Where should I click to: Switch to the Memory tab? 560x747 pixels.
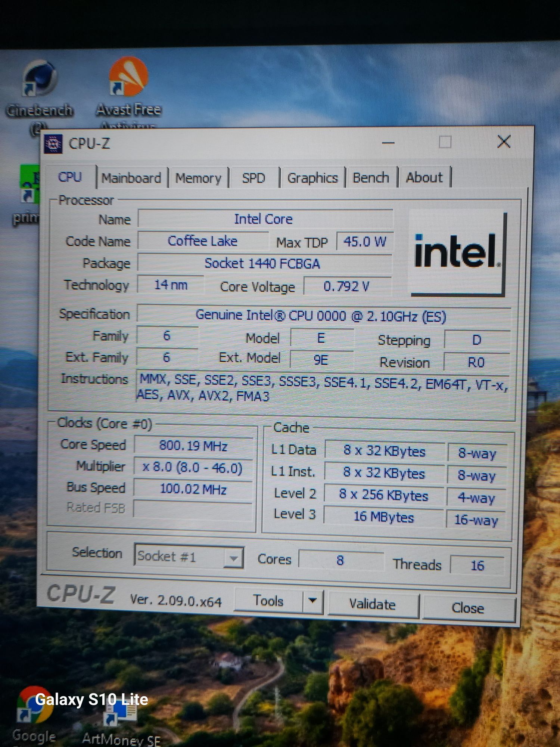pyautogui.click(x=198, y=178)
